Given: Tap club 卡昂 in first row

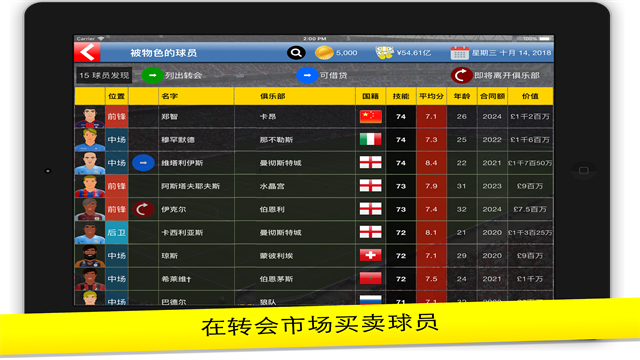Looking at the screenshot, I should point(268,117).
